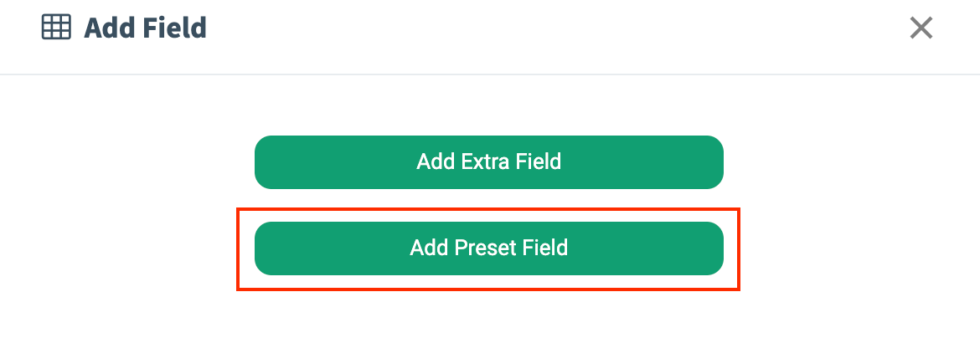Select the upper green button
The height and width of the screenshot is (338, 980).
pyautogui.click(x=488, y=161)
